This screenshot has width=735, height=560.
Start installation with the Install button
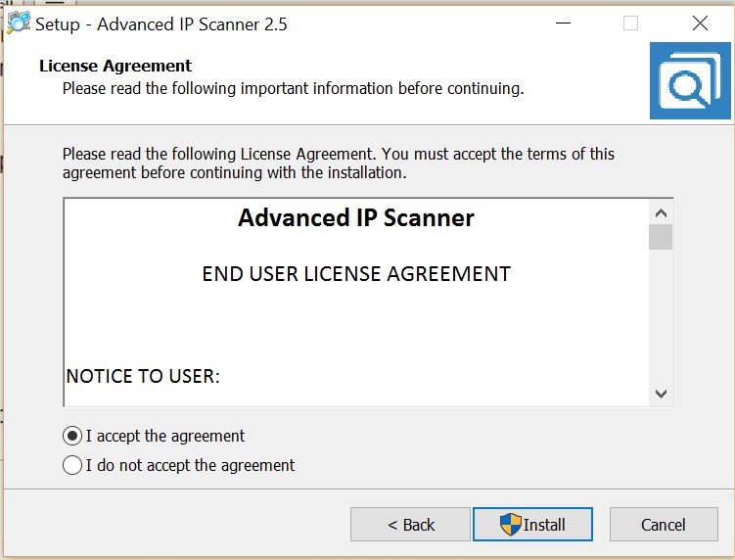pyautogui.click(x=532, y=525)
